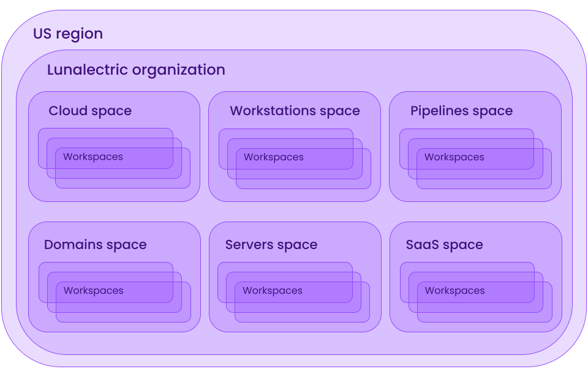Select the Workspaces box inside Domains space
This screenshot has height=377, width=588.
(93, 291)
